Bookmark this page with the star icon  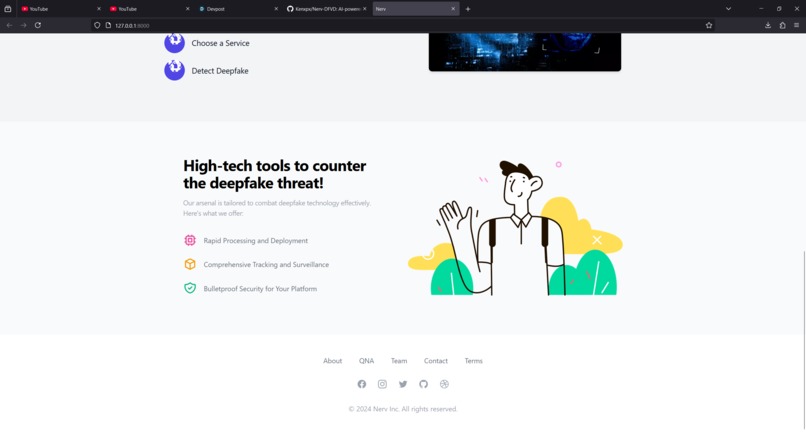(x=709, y=25)
